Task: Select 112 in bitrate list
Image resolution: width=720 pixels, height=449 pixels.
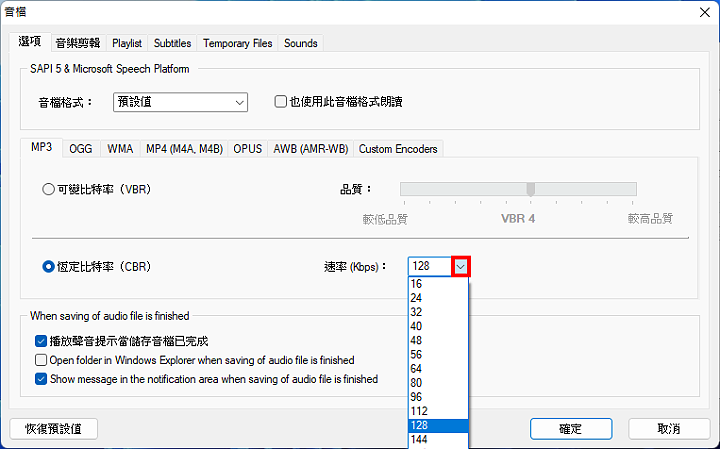Action: click(438, 411)
